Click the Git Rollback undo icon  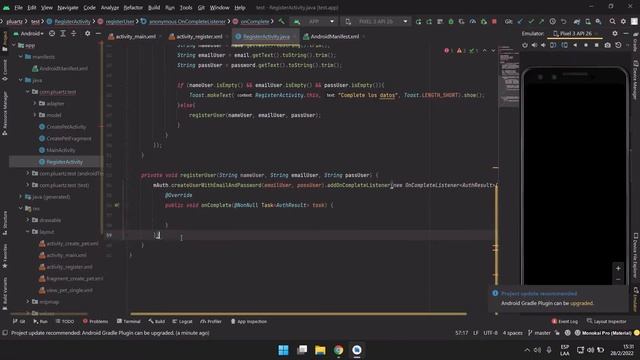563,21
